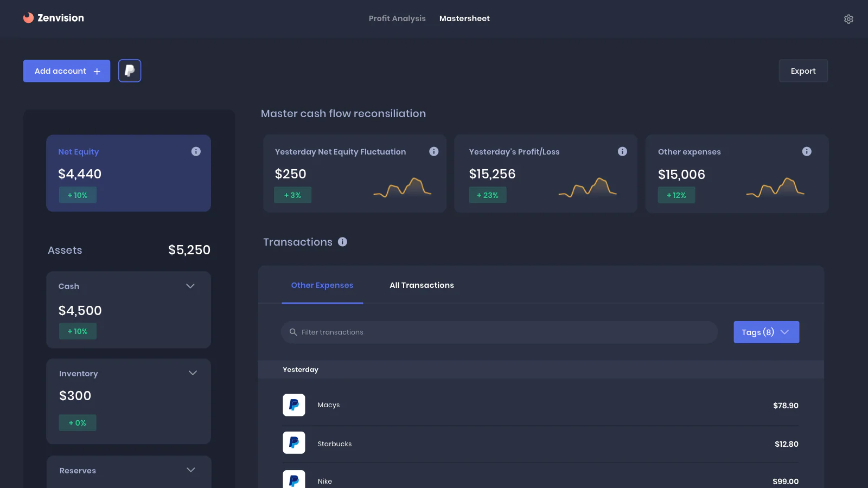Click the Assets label

[65, 250]
